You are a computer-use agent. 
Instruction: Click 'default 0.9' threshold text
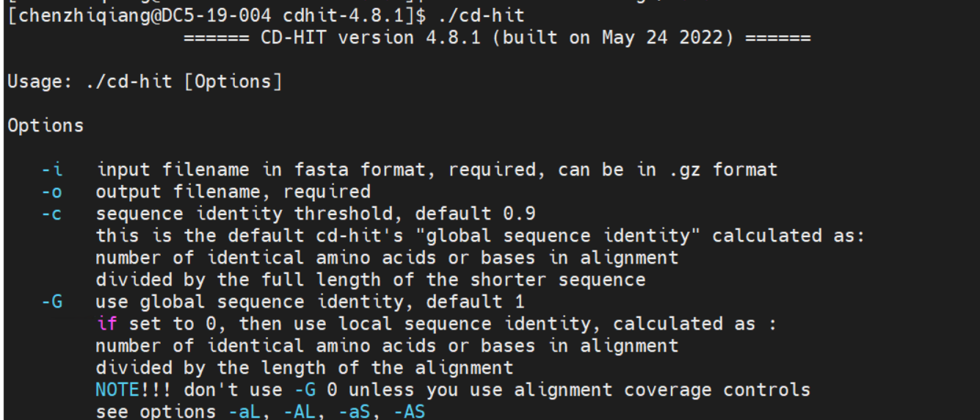476,214
